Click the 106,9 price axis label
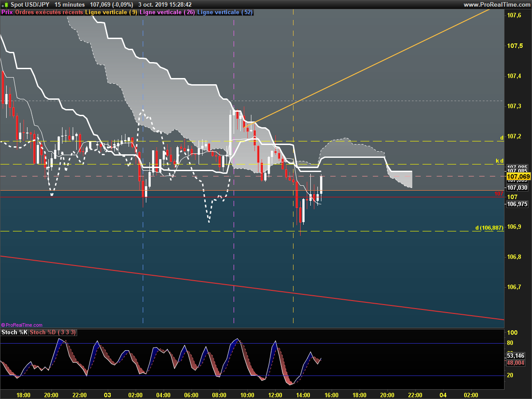 click(513, 227)
